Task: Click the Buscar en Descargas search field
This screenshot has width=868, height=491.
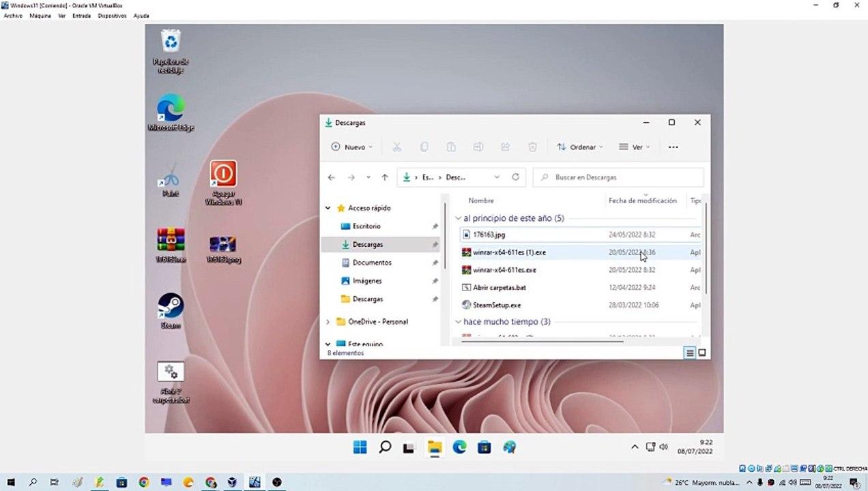Action: click(x=618, y=177)
